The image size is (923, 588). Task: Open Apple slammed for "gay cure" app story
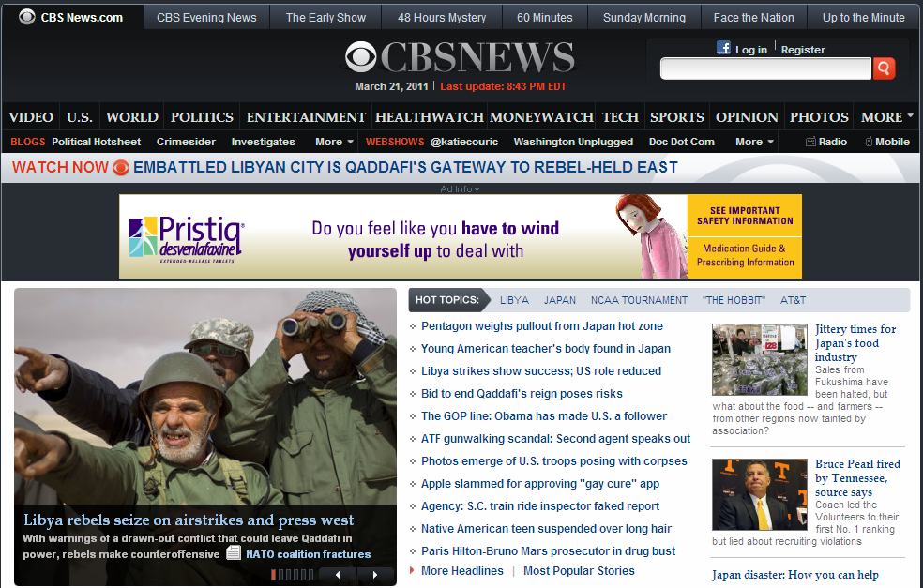(x=540, y=484)
